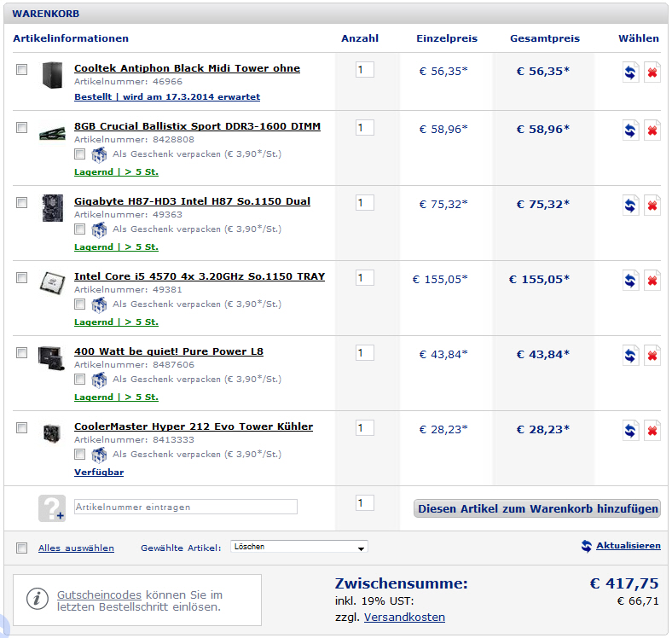Open Intel Core i5 4570 product link
The width and height of the screenshot is (672, 638).
point(200,276)
